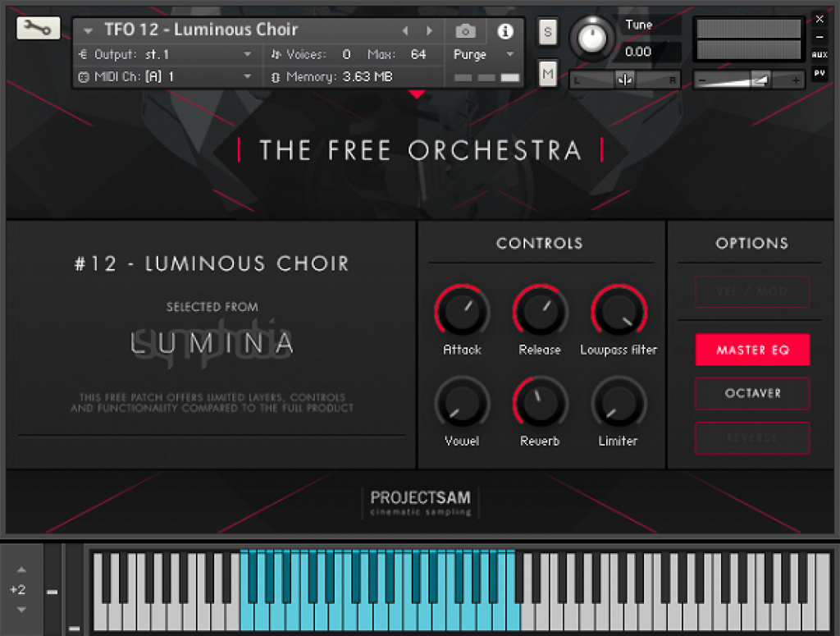Click the Vel / Mod button

click(751, 292)
